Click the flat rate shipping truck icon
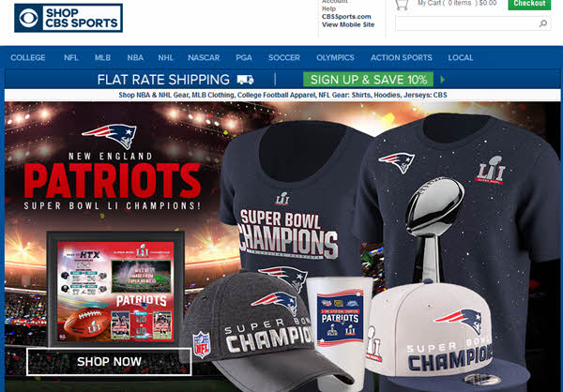Image resolution: width=563 pixels, height=392 pixels. [x=245, y=80]
